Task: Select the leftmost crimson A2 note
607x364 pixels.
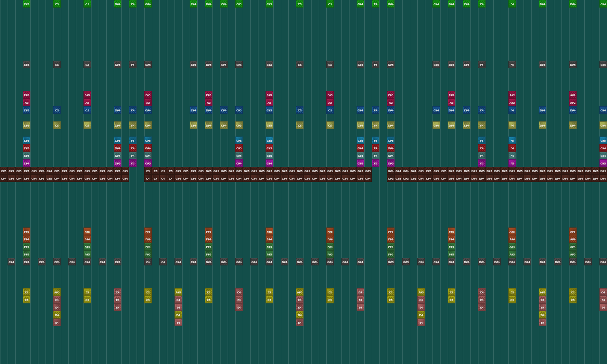Action: click(27, 102)
